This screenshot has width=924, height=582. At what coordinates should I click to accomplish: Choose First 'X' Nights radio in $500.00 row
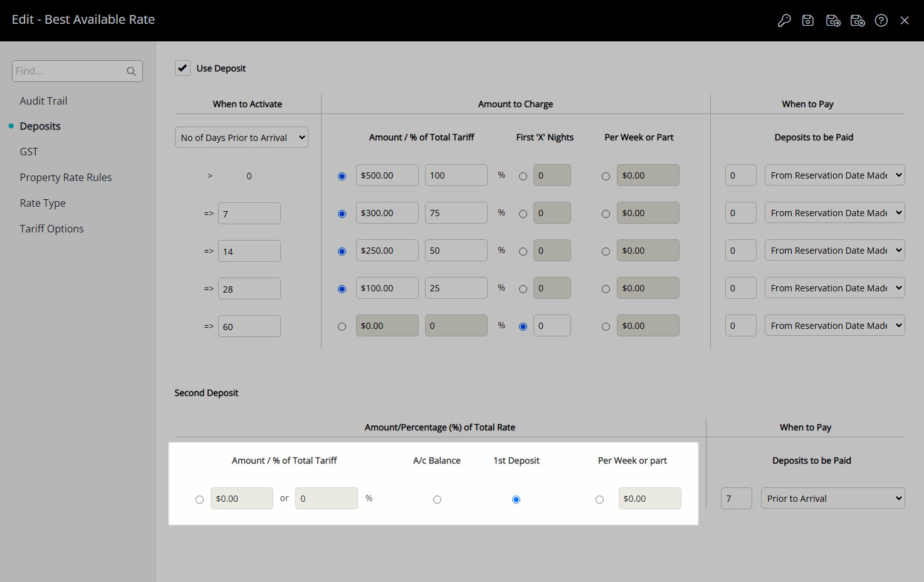tap(523, 176)
